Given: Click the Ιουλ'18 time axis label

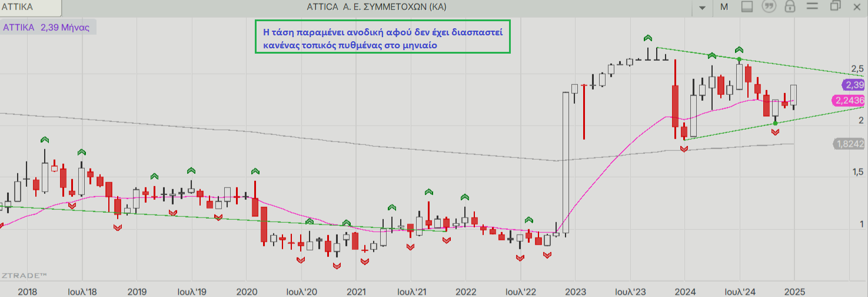Looking at the screenshot, I should (82, 292).
